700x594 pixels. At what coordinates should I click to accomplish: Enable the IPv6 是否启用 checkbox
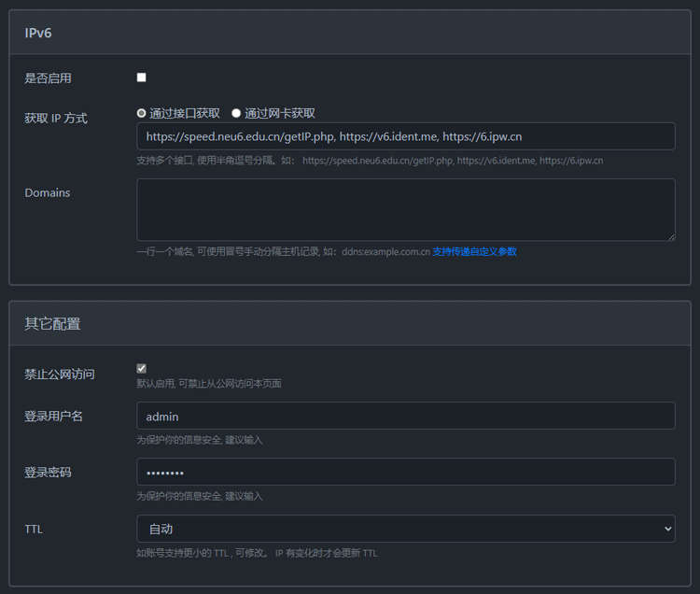click(x=142, y=78)
